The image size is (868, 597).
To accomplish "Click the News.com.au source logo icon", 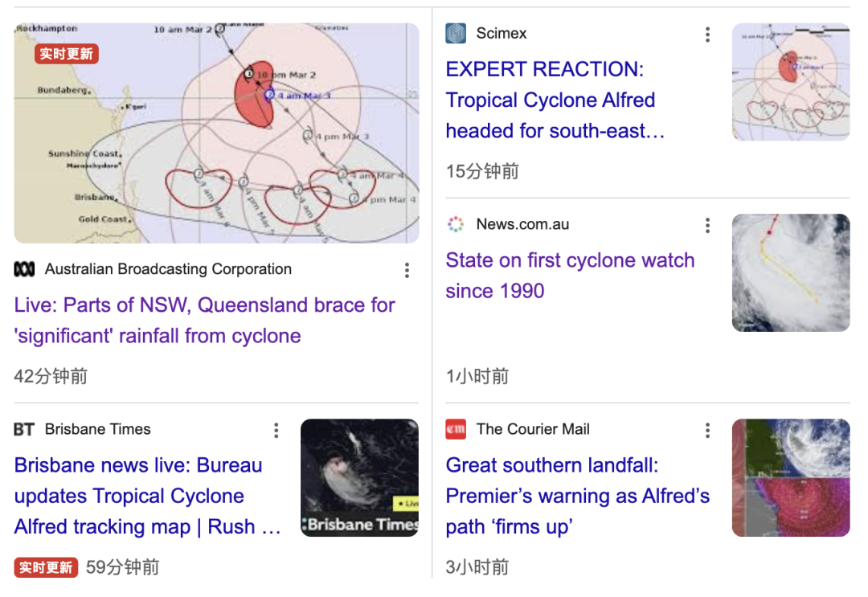I will pos(456,224).
